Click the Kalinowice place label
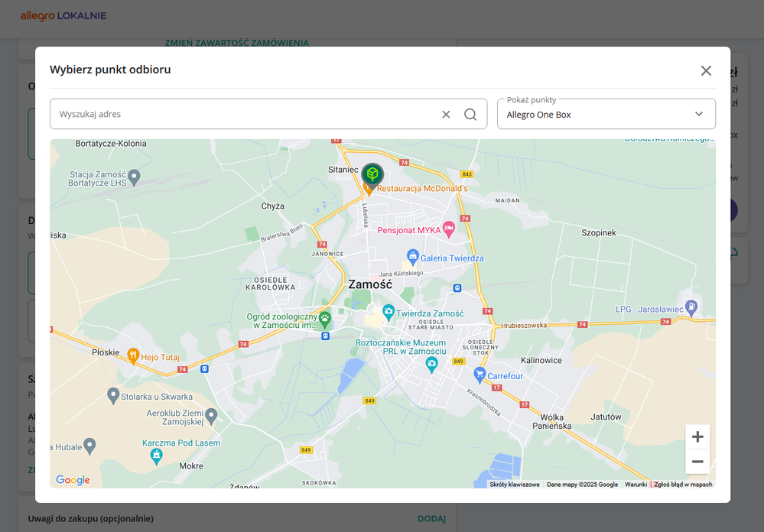Screen dimensions: 764x532 click(541, 361)
